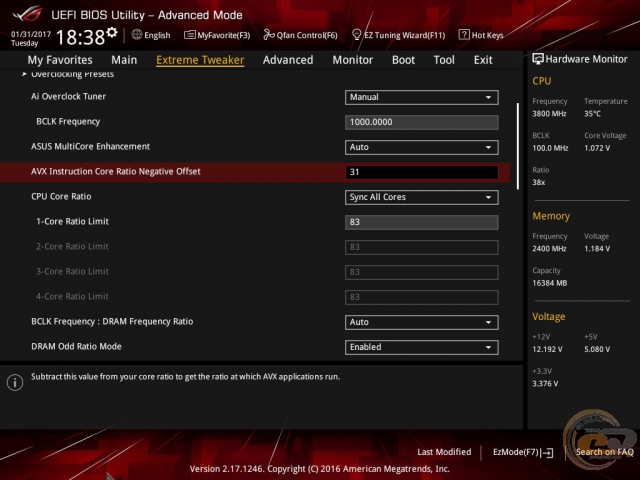Switch to the Main tab

click(x=124, y=60)
